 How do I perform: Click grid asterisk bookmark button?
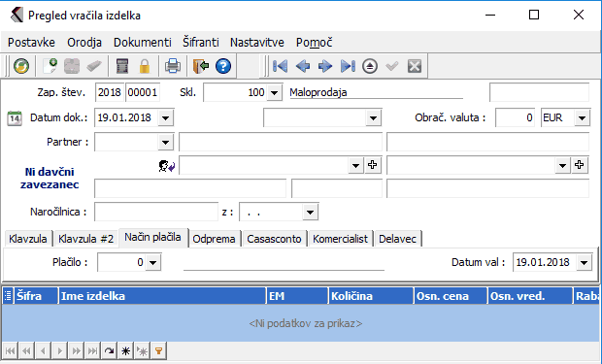(125, 350)
